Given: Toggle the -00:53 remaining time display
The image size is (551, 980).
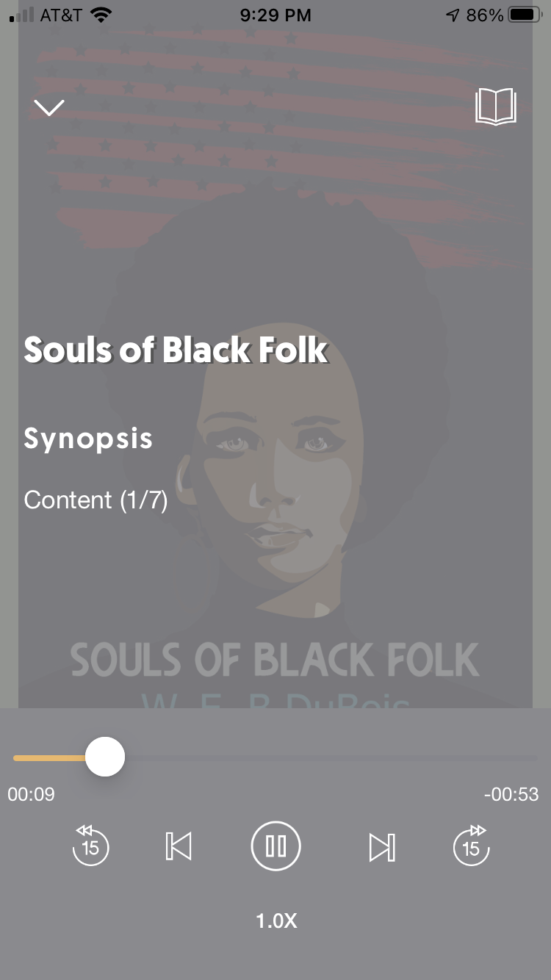Looking at the screenshot, I should click(511, 794).
